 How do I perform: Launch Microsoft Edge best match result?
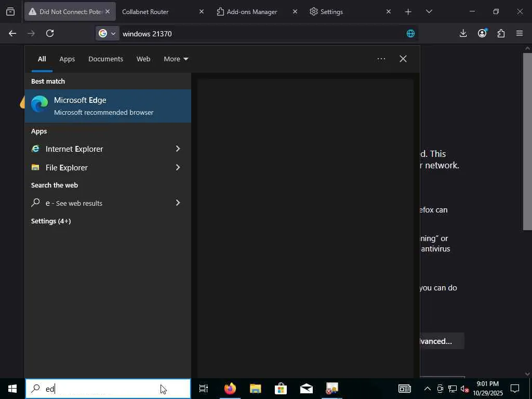point(108,106)
